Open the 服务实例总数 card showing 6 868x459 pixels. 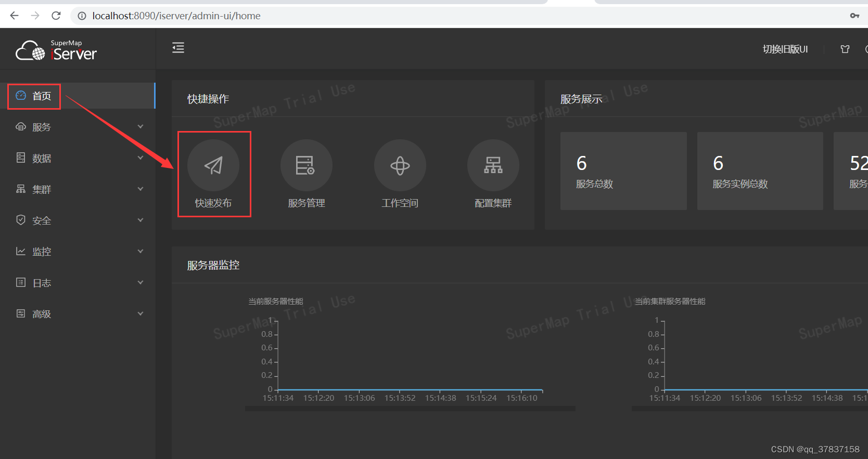coord(760,171)
